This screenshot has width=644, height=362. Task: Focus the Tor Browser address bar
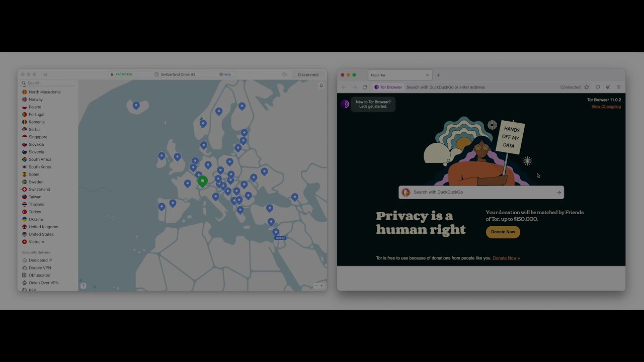(480, 87)
